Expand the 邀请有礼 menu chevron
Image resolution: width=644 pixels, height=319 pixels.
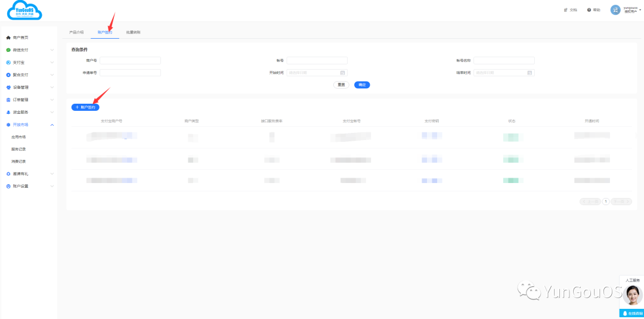(x=52, y=174)
